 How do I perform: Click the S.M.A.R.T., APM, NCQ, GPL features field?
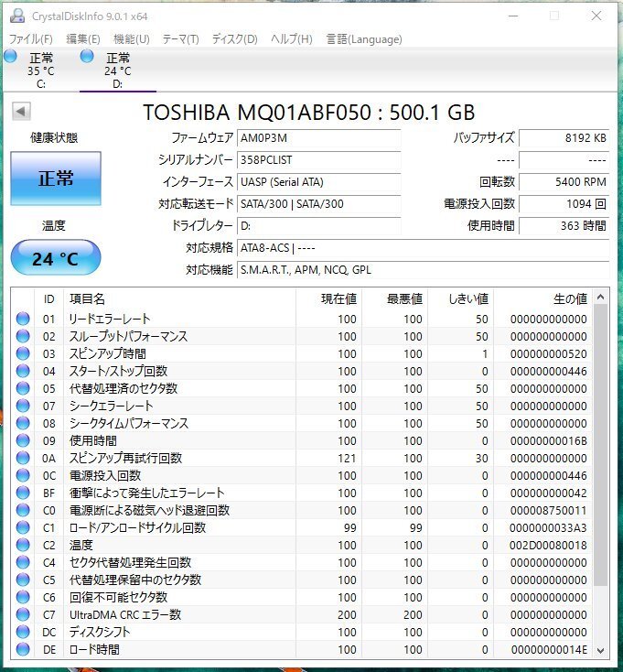coord(423,269)
